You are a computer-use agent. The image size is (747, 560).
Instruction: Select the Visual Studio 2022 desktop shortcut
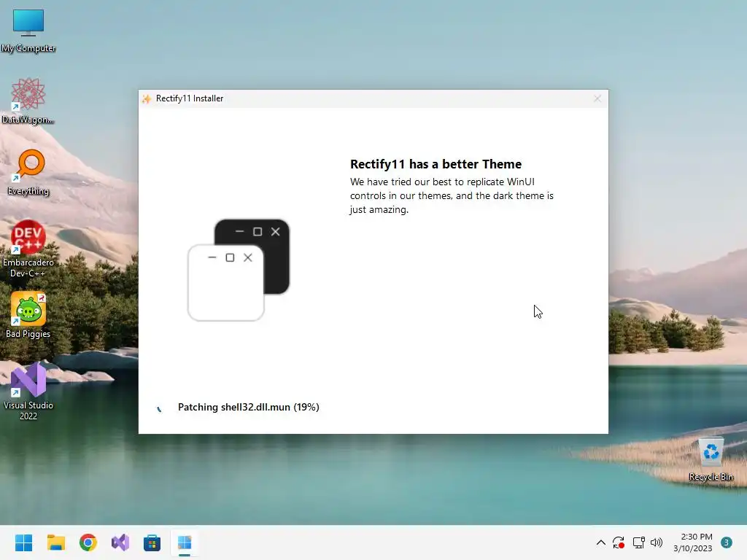click(28, 392)
